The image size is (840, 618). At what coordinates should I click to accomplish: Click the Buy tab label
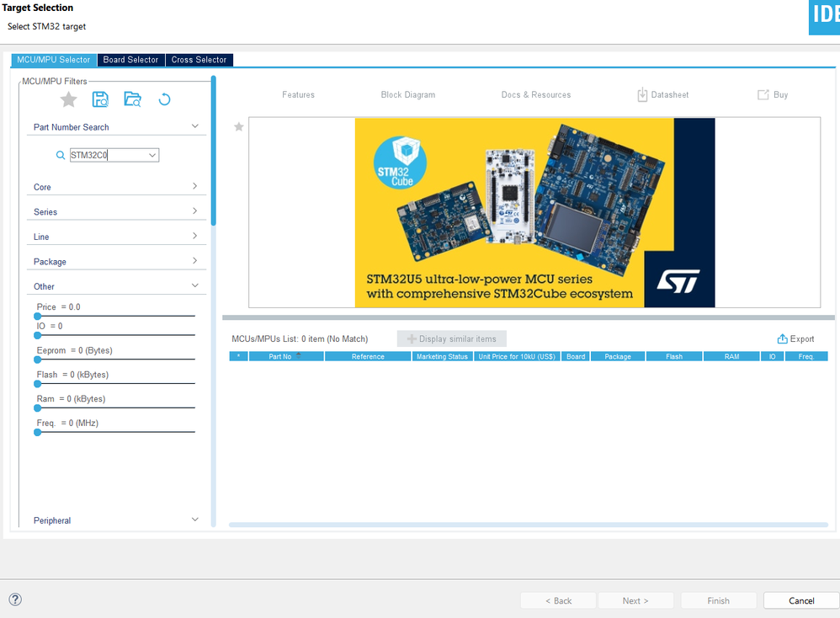tap(780, 95)
